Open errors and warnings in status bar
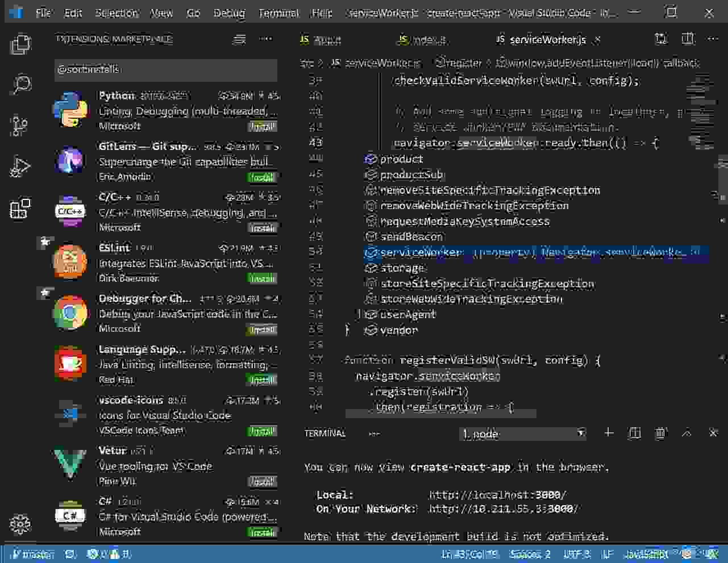728x563 pixels. (x=109, y=554)
